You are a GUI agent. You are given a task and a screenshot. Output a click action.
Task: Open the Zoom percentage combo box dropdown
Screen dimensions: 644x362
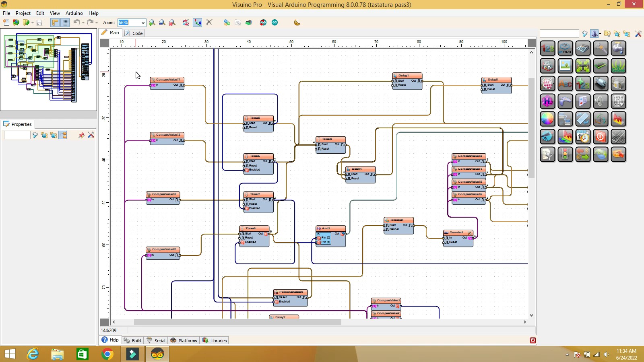143,23
